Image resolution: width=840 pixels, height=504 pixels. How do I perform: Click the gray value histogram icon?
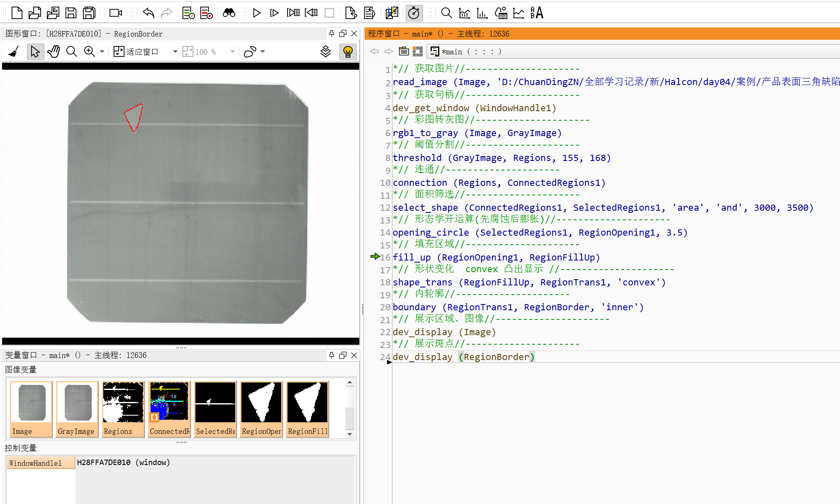pos(464,13)
